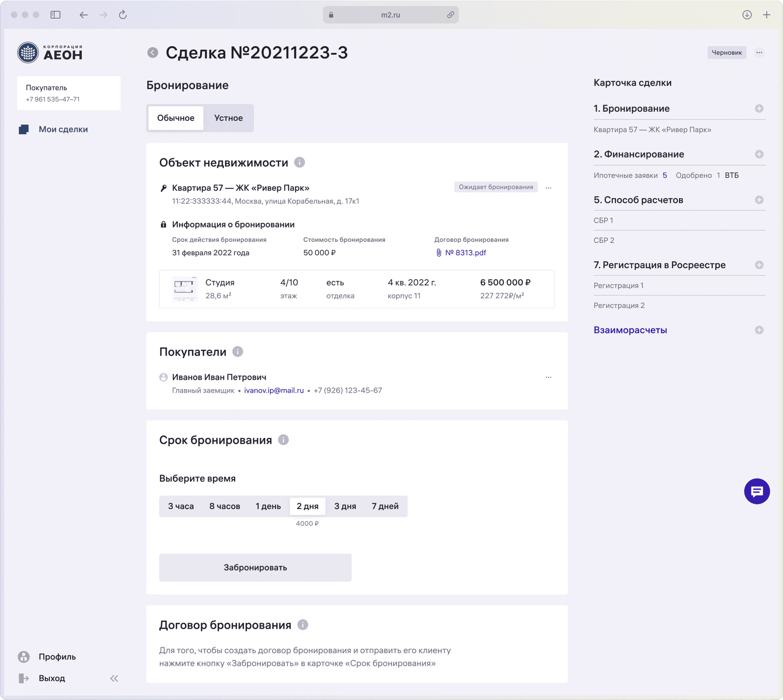Pick the 1 день time option
This screenshot has width=783, height=700.
point(268,506)
